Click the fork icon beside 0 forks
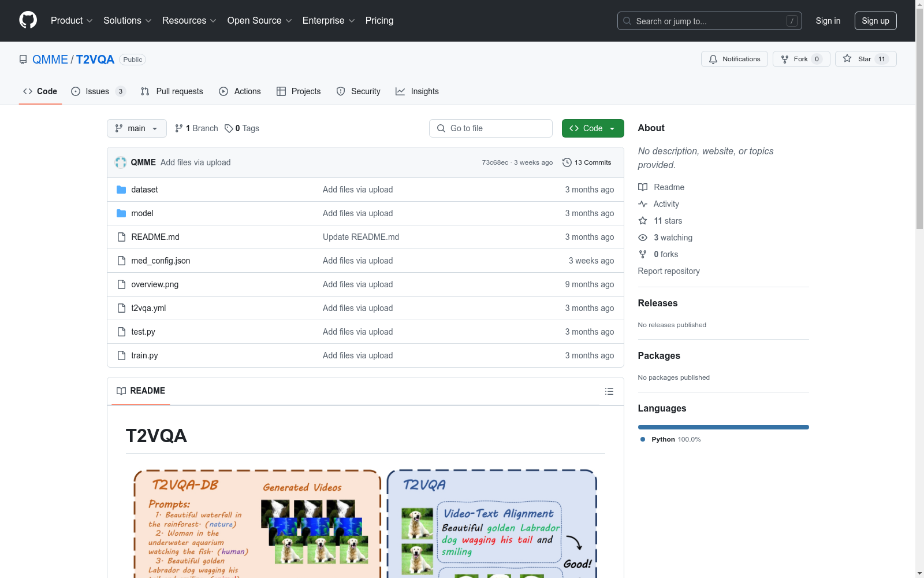This screenshot has height=578, width=924. pyautogui.click(x=643, y=254)
